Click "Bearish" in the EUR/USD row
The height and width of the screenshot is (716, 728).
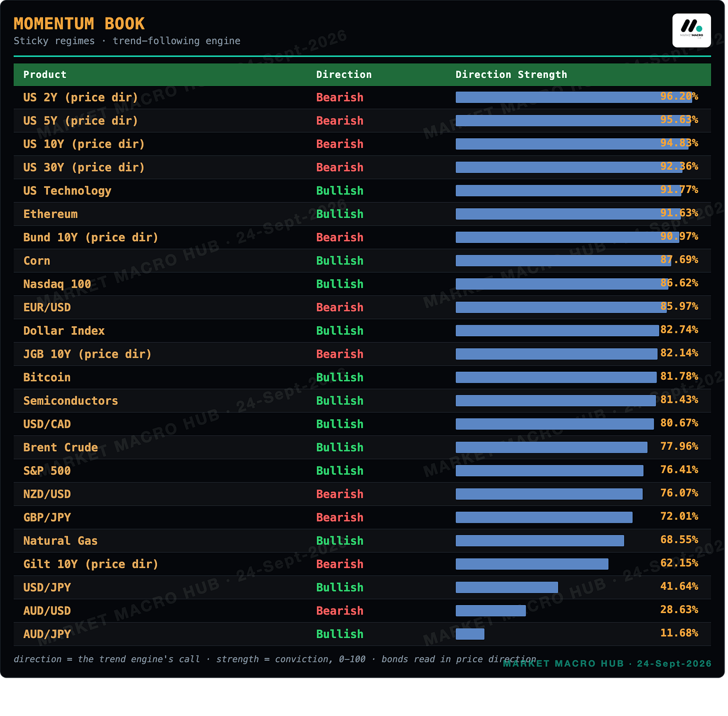[x=340, y=307]
